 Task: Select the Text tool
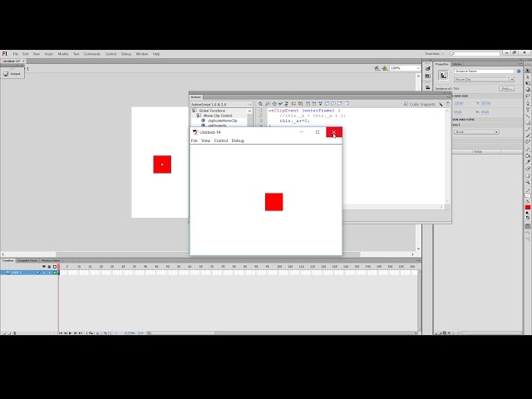pos(528,110)
